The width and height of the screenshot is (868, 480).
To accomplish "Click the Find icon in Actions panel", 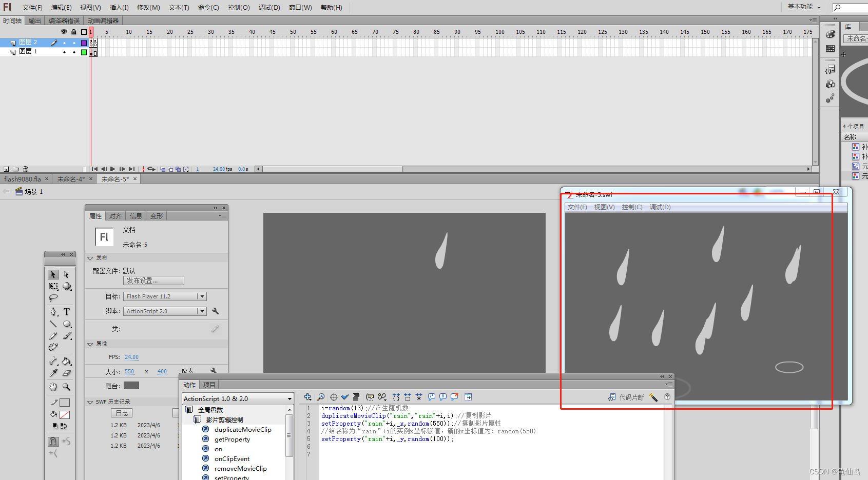I will [x=321, y=397].
